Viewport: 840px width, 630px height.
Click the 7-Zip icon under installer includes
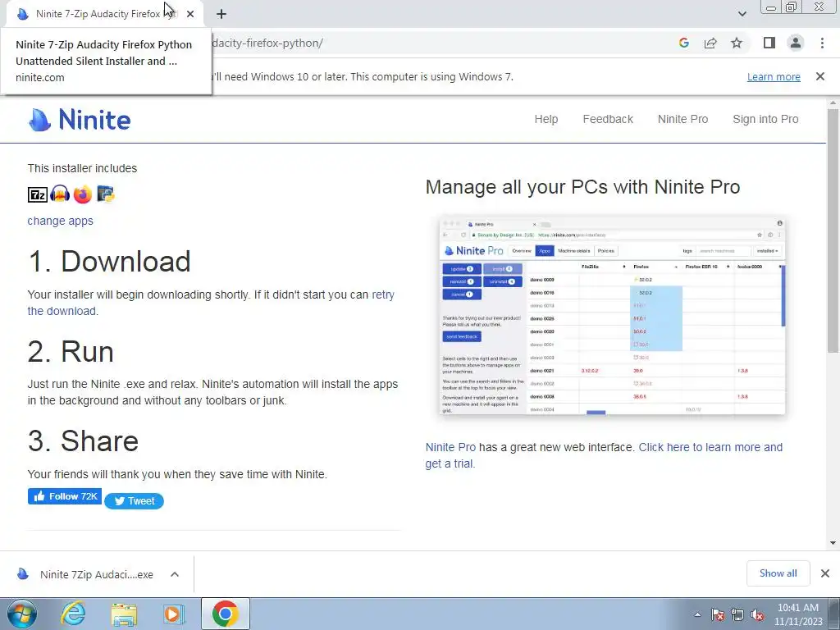(38, 194)
